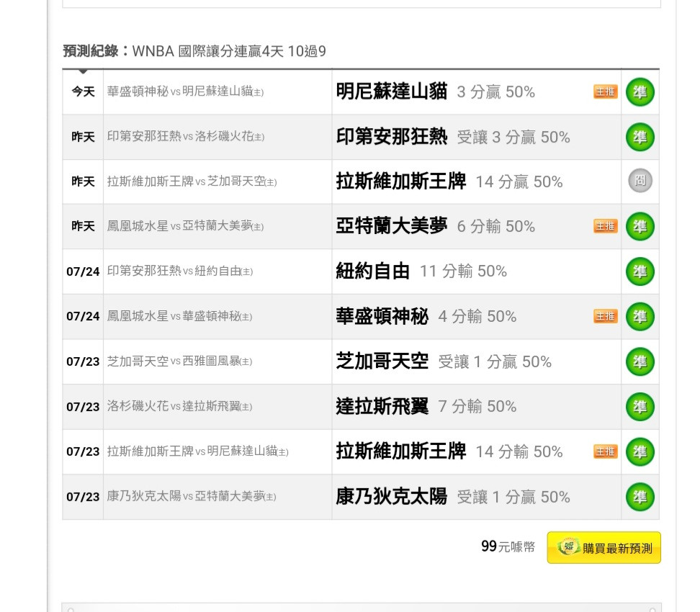Screen dimensions: 700x612
Task: Select the 芝加哥天空 vs 西雅圖風暴 matchup text
Action: pos(179,361)
